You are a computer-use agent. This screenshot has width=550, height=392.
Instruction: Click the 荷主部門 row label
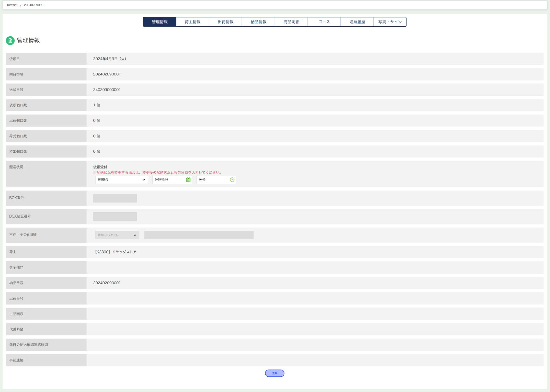point(16,267)
